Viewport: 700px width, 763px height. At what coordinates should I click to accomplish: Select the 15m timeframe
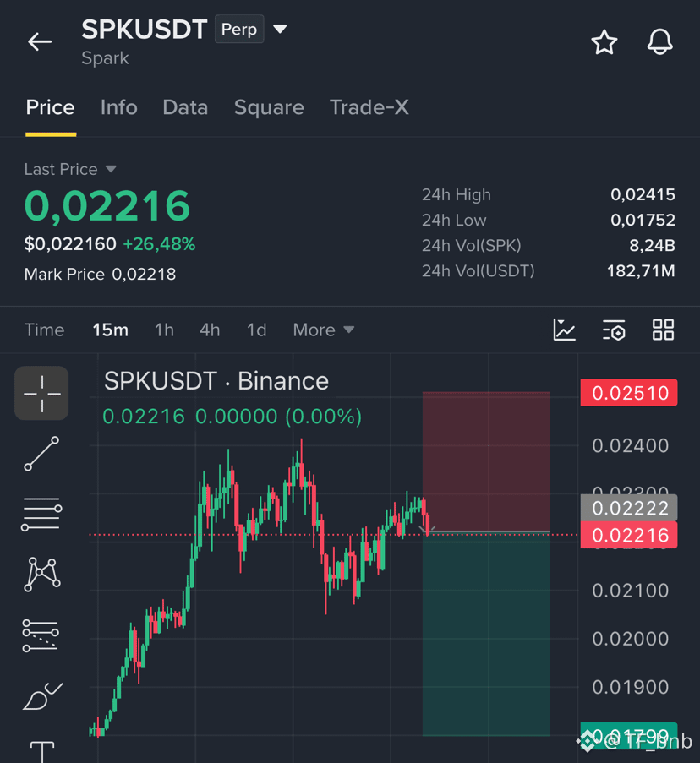111,330
